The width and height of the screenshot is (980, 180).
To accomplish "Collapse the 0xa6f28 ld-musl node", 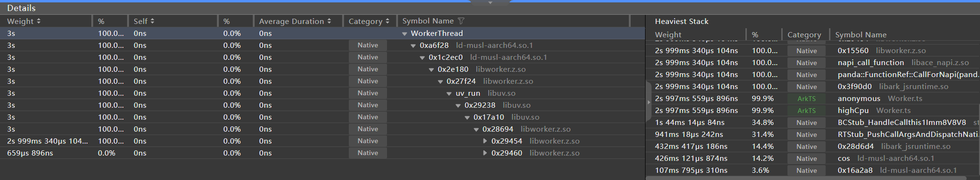I will (413, 45).
